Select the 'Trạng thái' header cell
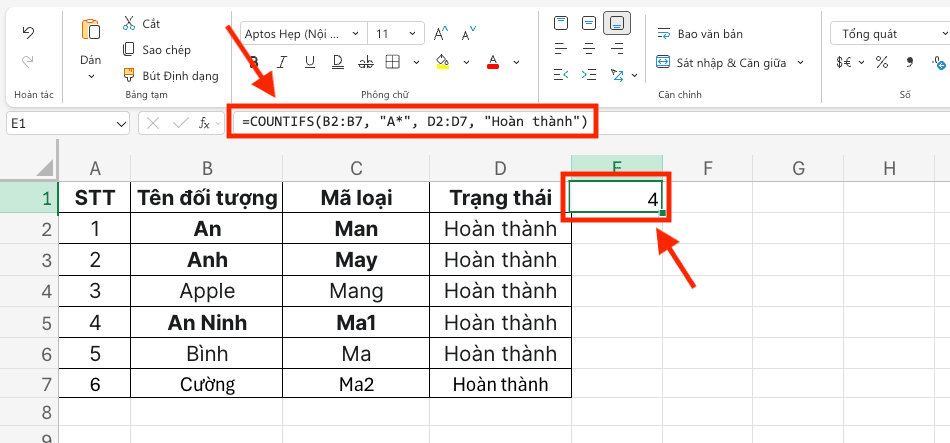950x443 pixels. pos(500,198)
